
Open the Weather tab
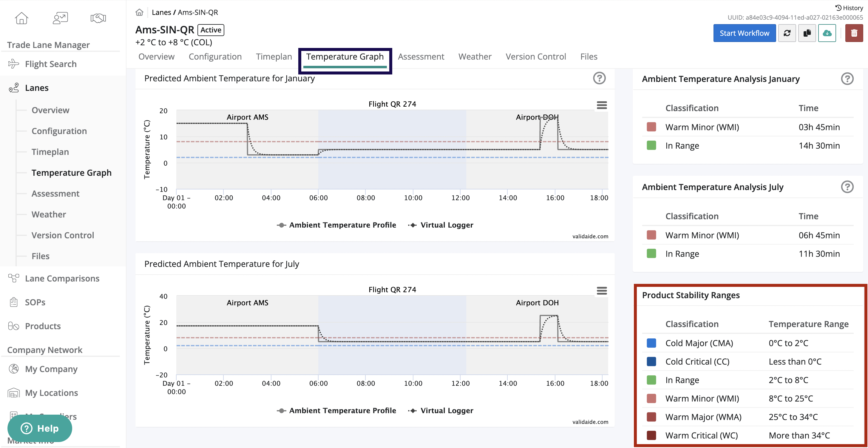click(475, 56)
